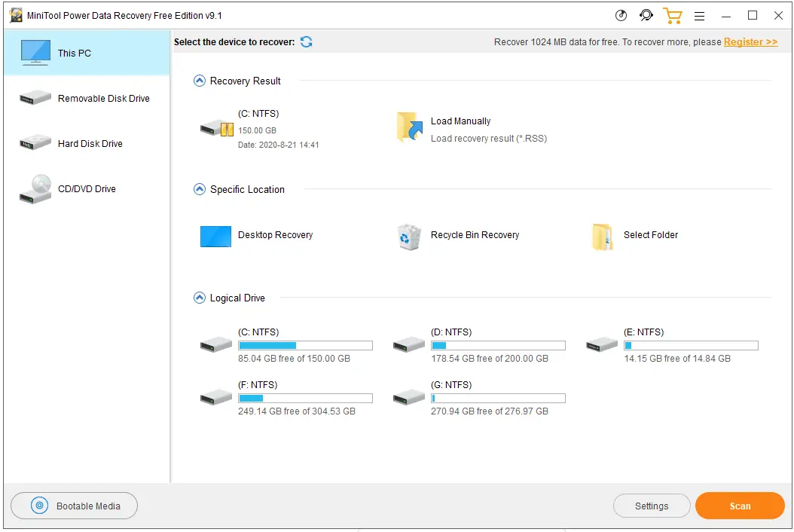The image size is (794, 532).
Task: Click the E: logical drive icon
Action: pyautogui.click(x=602, y=344)
